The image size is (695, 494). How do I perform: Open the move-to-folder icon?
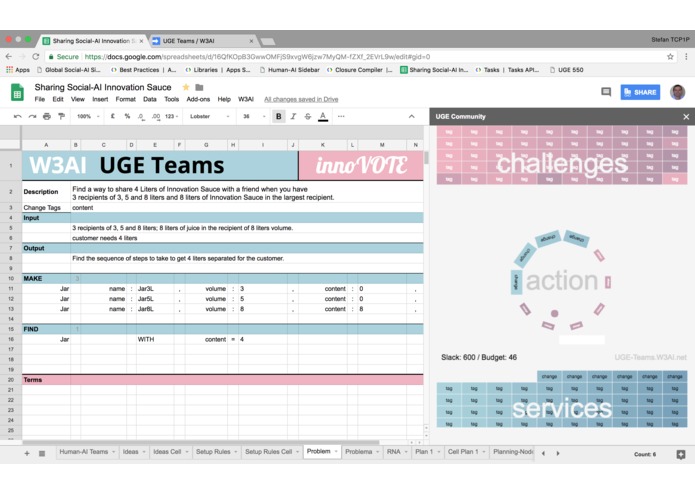point(199,87)
